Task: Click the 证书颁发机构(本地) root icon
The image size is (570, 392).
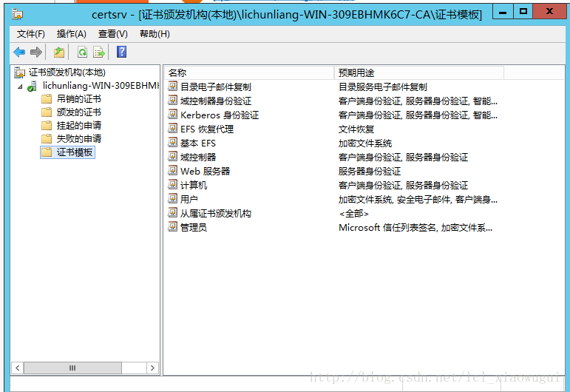Action: (19, 72)
